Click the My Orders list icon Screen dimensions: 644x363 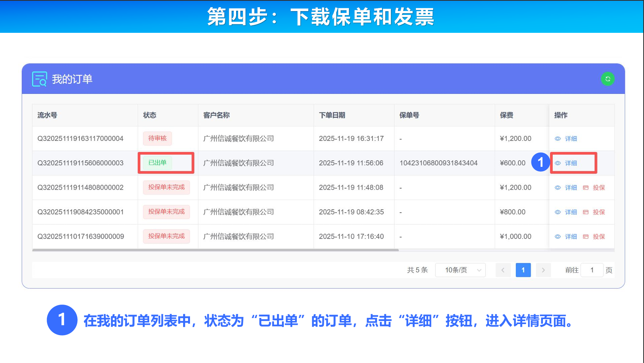39,79
